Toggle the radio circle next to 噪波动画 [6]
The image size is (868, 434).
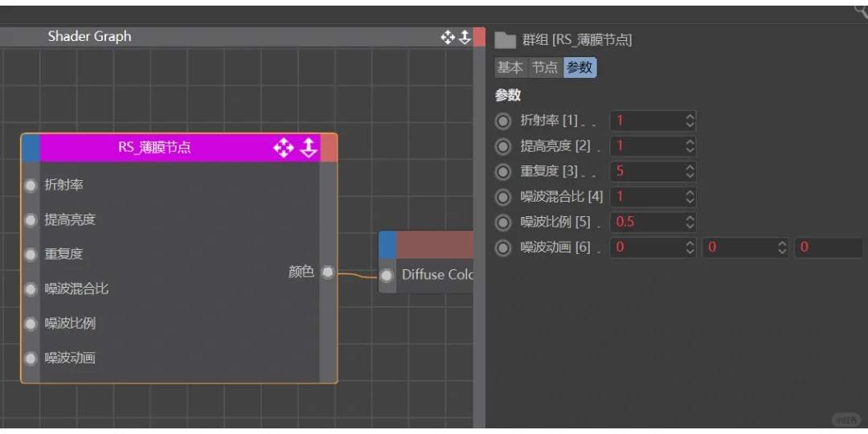[x=502, y=248]
